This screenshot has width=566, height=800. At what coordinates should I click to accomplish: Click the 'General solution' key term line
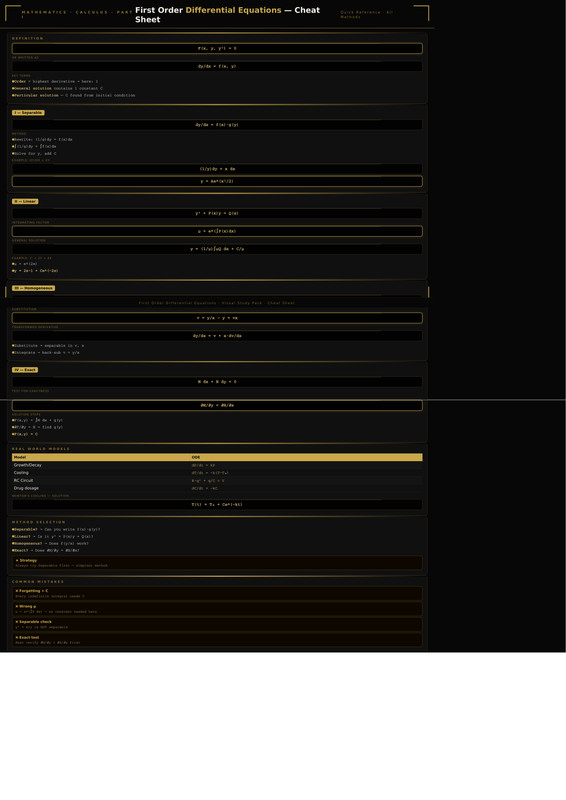(x=57, y=88)
